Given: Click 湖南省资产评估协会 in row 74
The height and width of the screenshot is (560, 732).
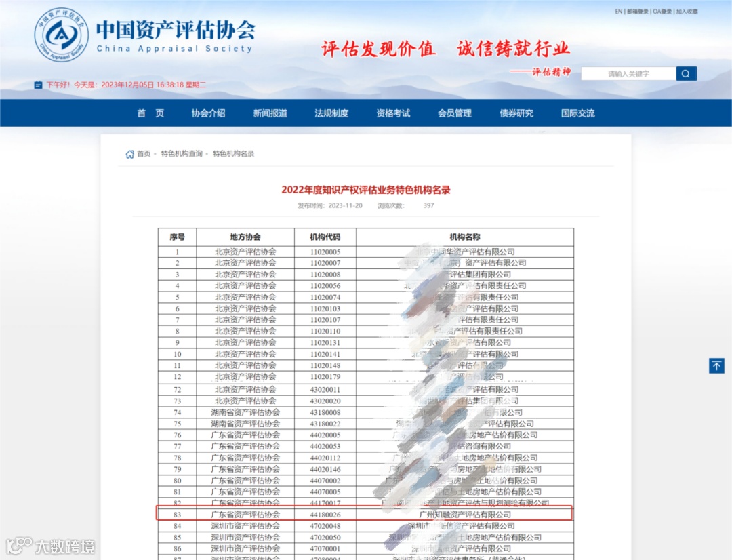Looking at the screenshot, I should coord(245,412).
